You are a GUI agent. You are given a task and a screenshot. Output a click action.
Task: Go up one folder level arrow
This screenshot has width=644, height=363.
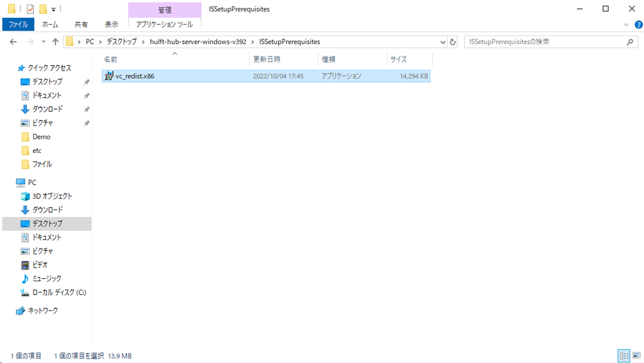point(55,42)
